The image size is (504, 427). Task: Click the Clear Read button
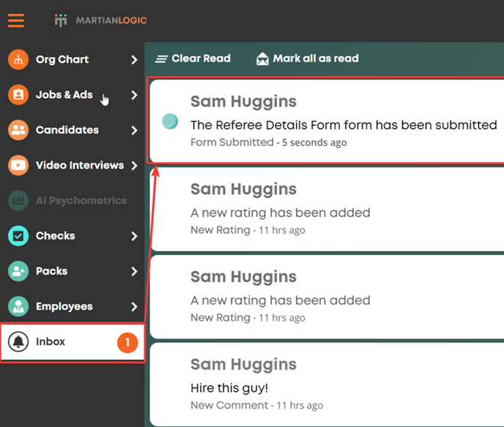tap(193, 59)
